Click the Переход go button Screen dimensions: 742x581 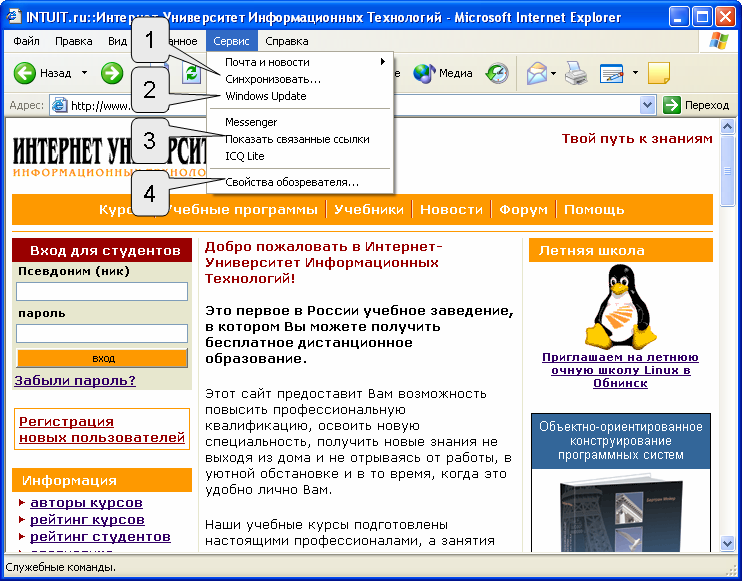[x=696, y=105]
